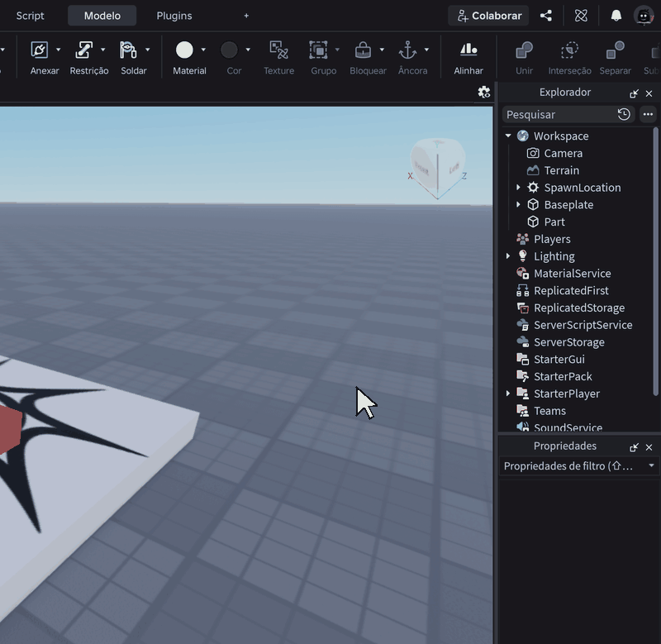Open viewport settings gear icon
Screen dimensions: 661x644
pos(484,92)
